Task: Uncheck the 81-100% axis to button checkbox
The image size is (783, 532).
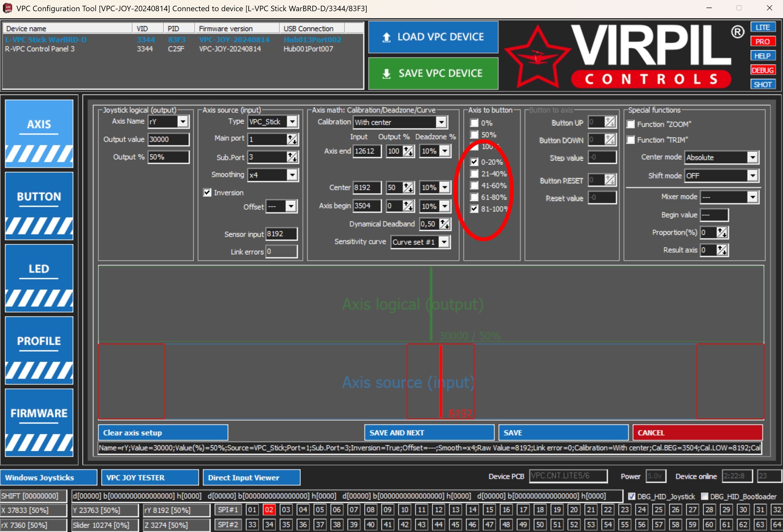Action: click(x=474, y=209)
